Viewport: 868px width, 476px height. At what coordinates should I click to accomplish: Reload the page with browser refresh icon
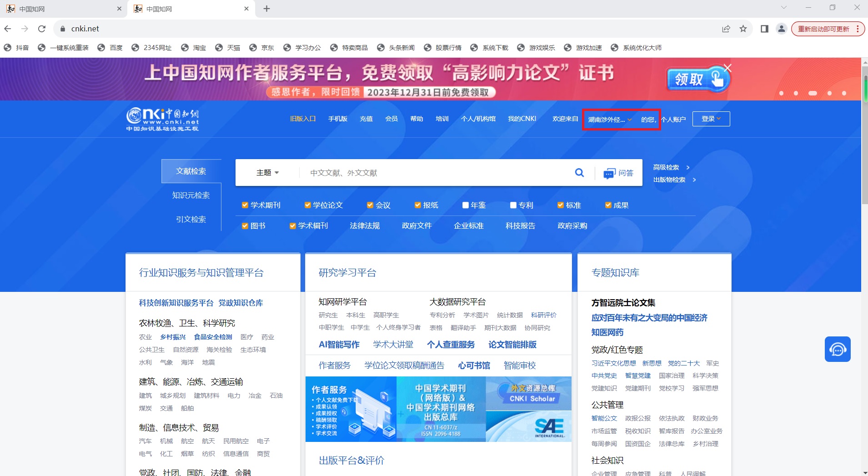click(42, 29)
